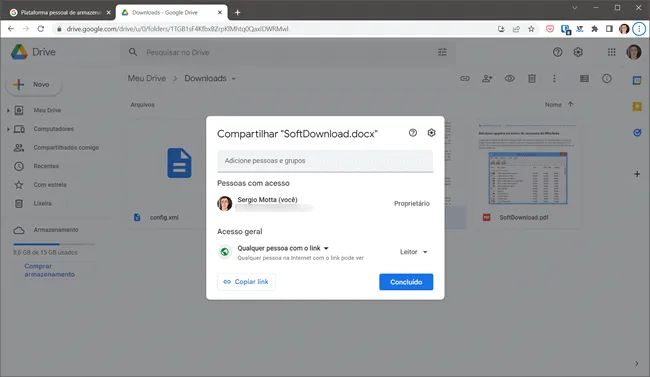
Task: Reload the page
Action: pos(41,29)
